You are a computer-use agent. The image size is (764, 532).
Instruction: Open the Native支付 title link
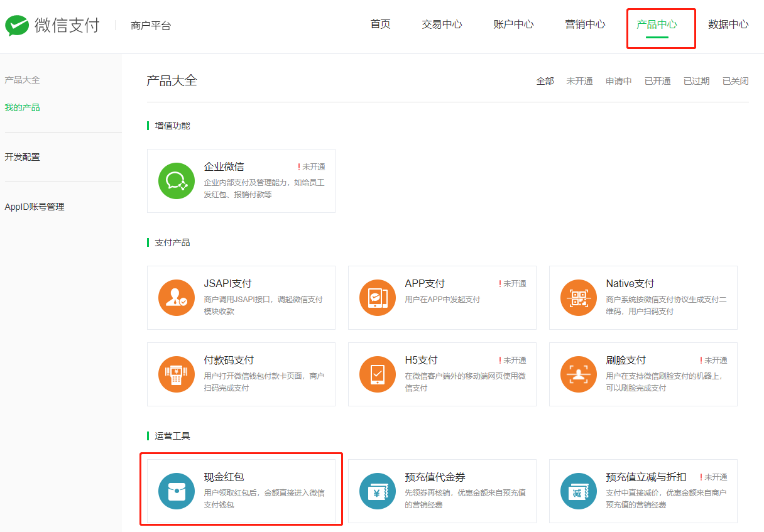click(630, 283)
